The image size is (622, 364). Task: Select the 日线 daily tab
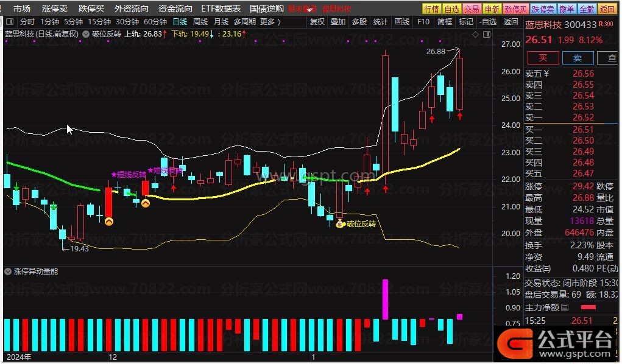[x=180, y=22]
